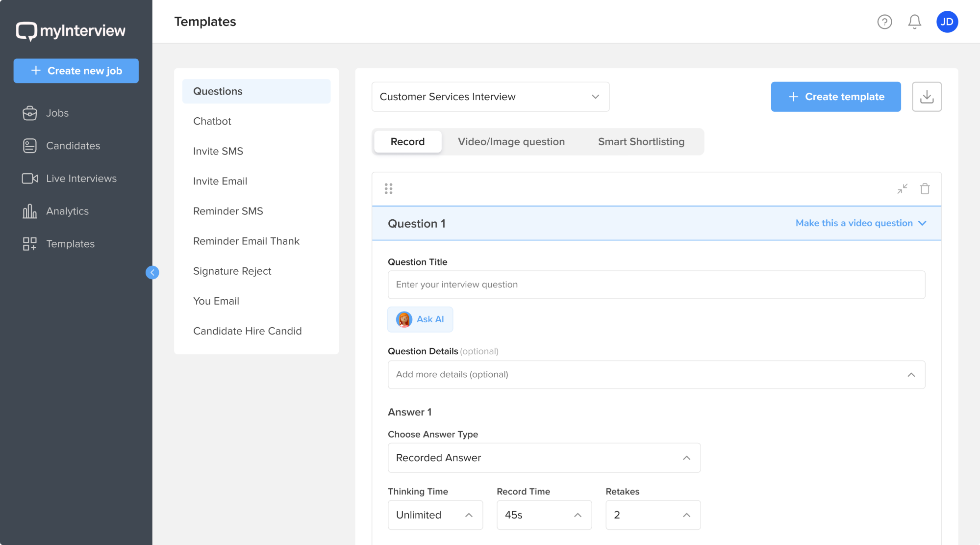Click the Ask AI button
Screen dimensions: 980x545
click(x=420, y=319)
